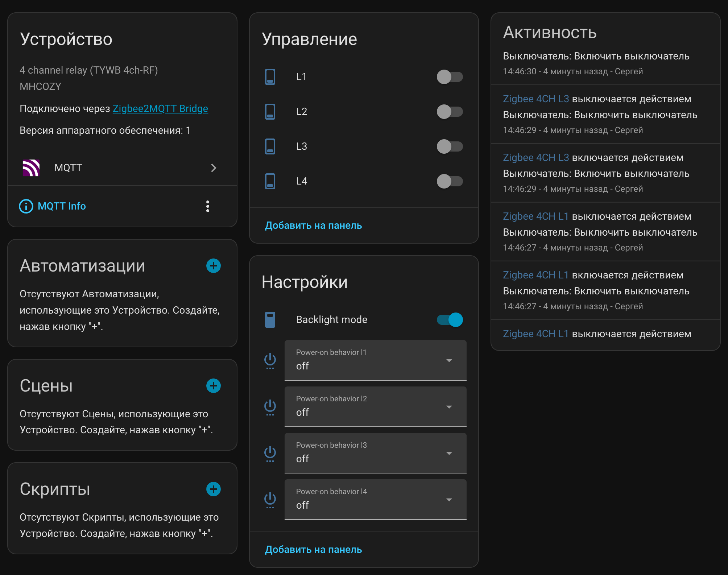Open the MQTT integration row chevron
This screenshot has height=575, width=728.
[x=214, y=168]
